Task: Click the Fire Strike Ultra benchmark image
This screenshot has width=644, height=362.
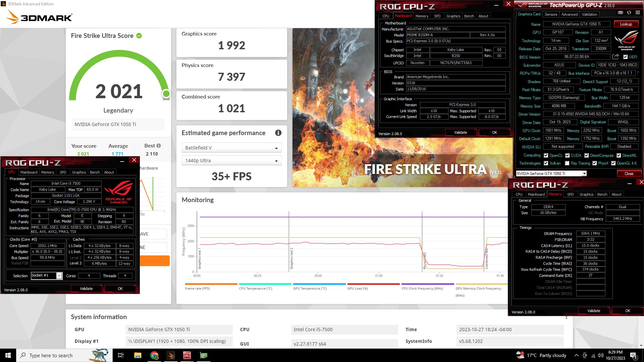Action: pos(402,107)
